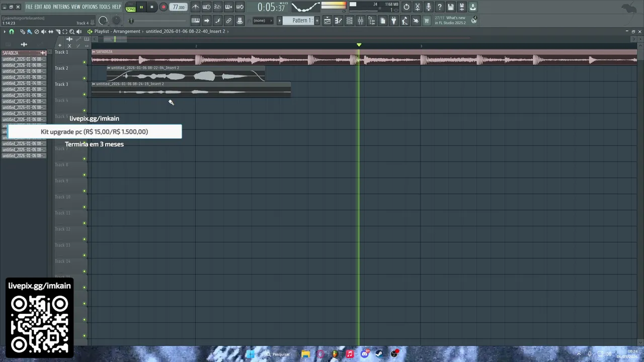
Task: Click the master pitch slider
Action: pyautogui.click(x=131, y=21)
